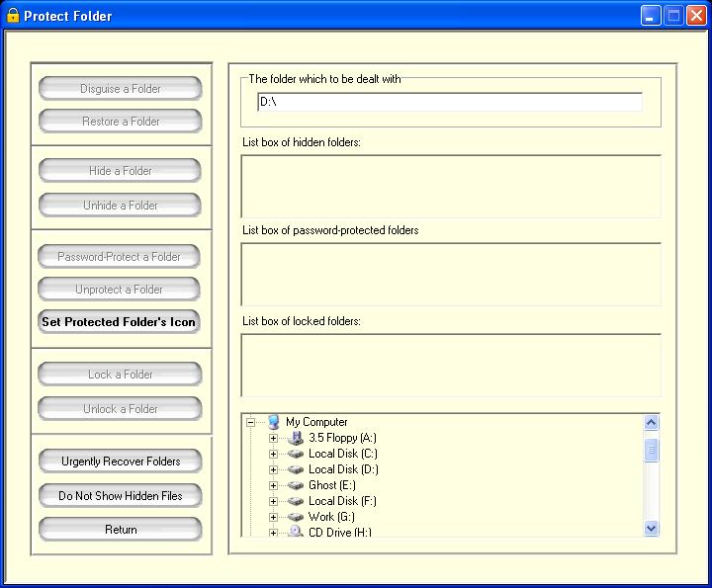Click the My Computer icon in tree

[273, 422]
